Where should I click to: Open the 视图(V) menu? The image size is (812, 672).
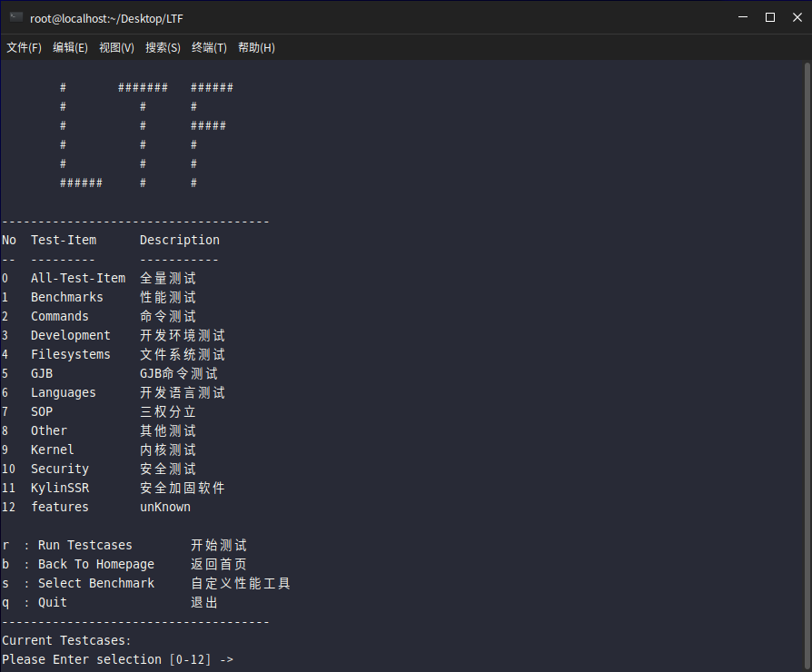116,47
